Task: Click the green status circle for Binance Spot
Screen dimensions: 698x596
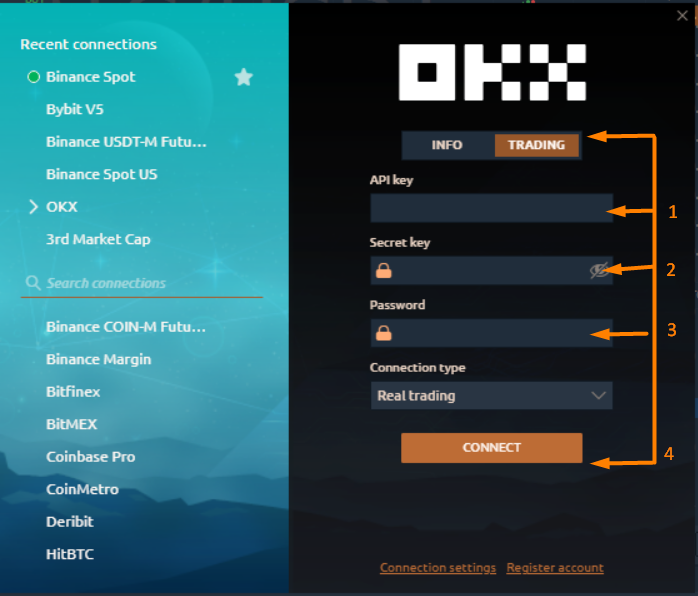Action: (x=33, y=77)
